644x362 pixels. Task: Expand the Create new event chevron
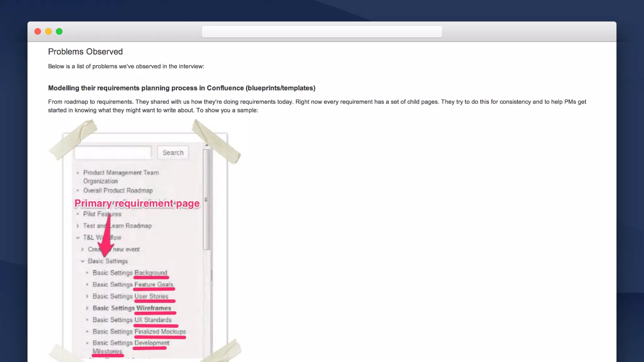tap(82, 249)
